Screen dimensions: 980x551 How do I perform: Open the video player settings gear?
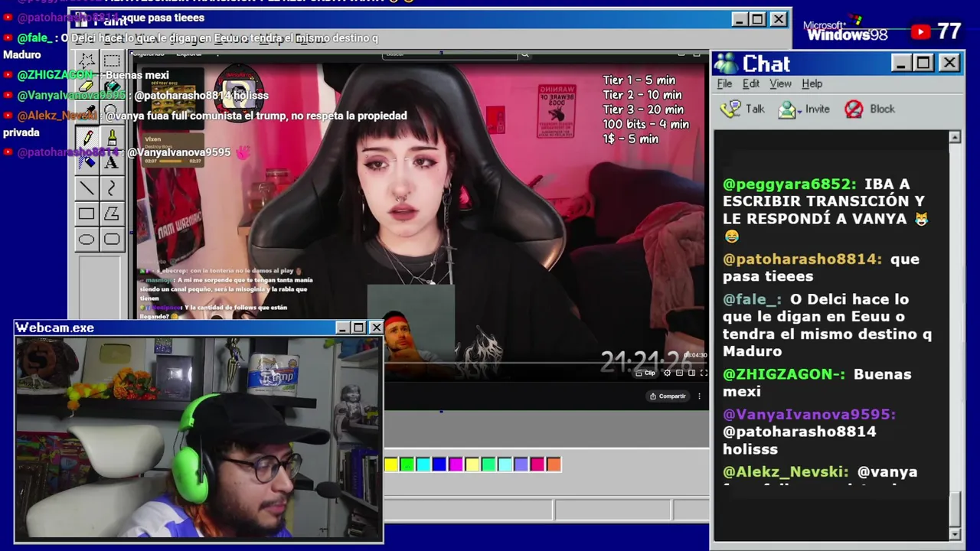667,373
